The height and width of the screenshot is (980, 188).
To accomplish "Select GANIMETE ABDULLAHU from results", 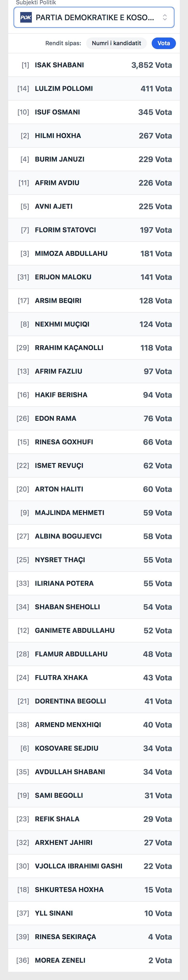I will coord(94,630).
